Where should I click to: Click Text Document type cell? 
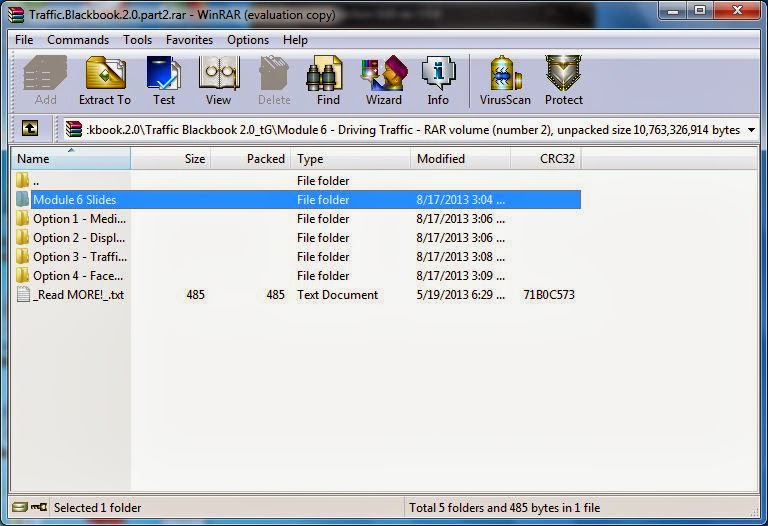pos(337,295)
